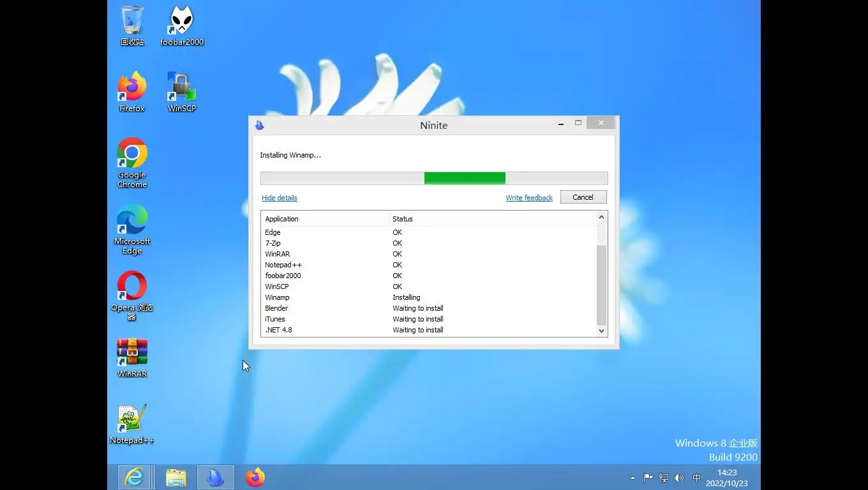Screen dimensions: 868x490
Task: Select the Edge row in the list
Action: pyautogui.click(x=429, y=232)
